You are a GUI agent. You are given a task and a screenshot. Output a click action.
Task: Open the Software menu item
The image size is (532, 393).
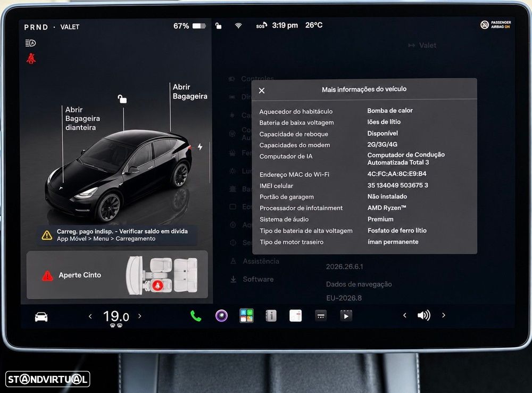pos(252,279)
